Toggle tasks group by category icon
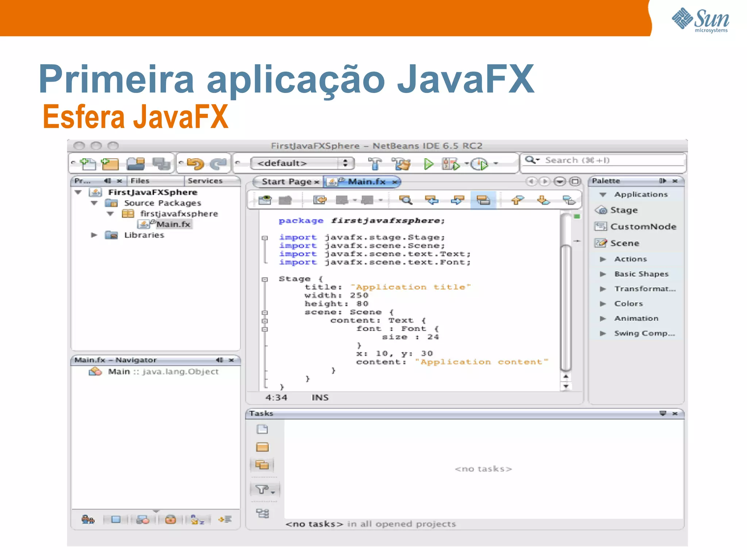The image size is (747, 560). (x=262, y=513)
